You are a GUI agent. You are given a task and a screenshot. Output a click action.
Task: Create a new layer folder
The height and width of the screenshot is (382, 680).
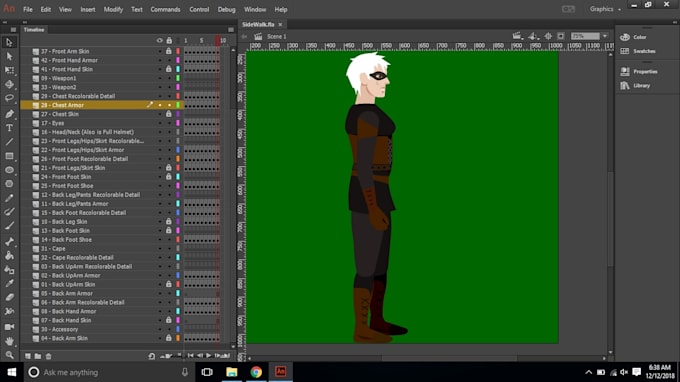point(38,356)
